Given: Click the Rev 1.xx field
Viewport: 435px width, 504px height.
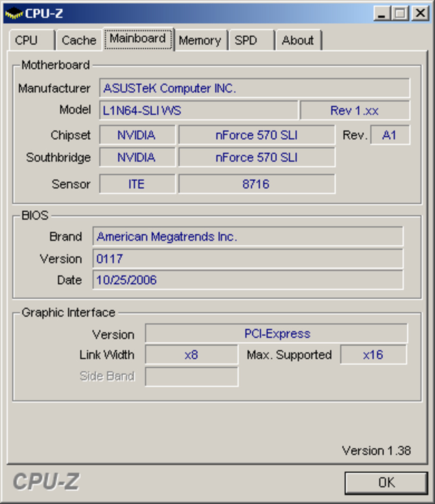Looking at the screenshot, I should [x=354, y=110].
